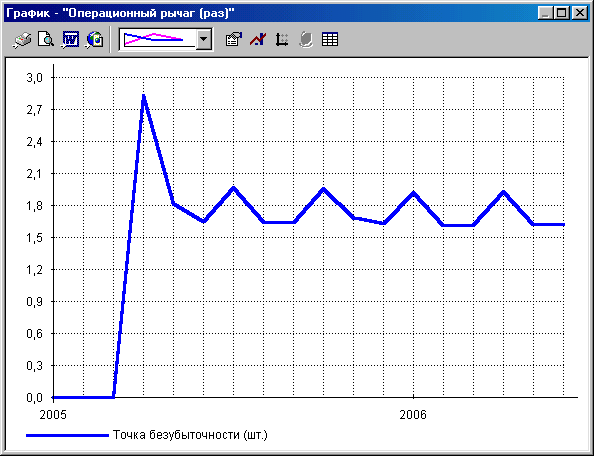Open the chart type dropdown arrow

tap(204, 39)
